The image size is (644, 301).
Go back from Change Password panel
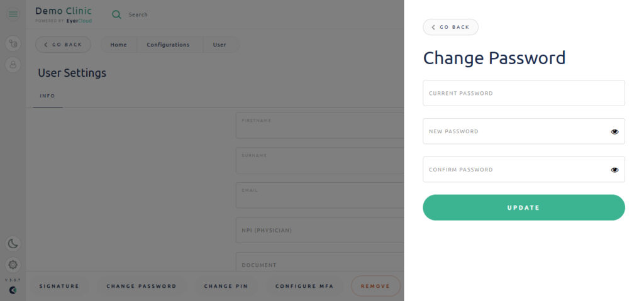point(450,27)
